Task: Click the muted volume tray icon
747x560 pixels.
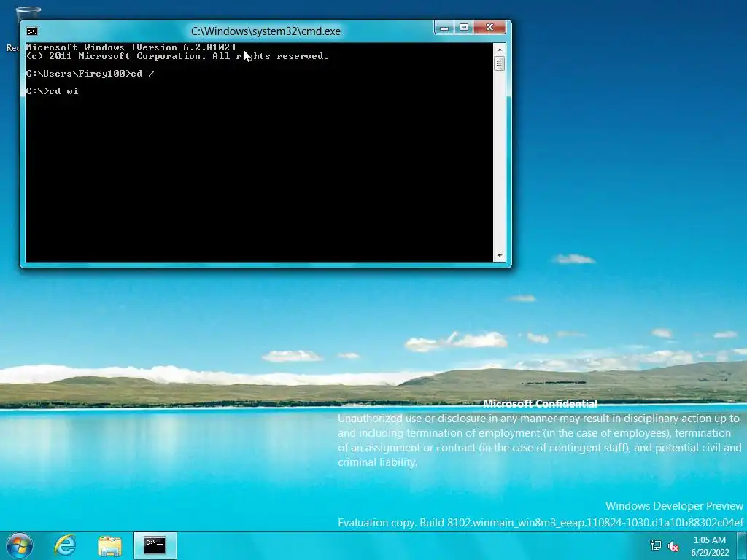Action: click(x=673, y=546)
